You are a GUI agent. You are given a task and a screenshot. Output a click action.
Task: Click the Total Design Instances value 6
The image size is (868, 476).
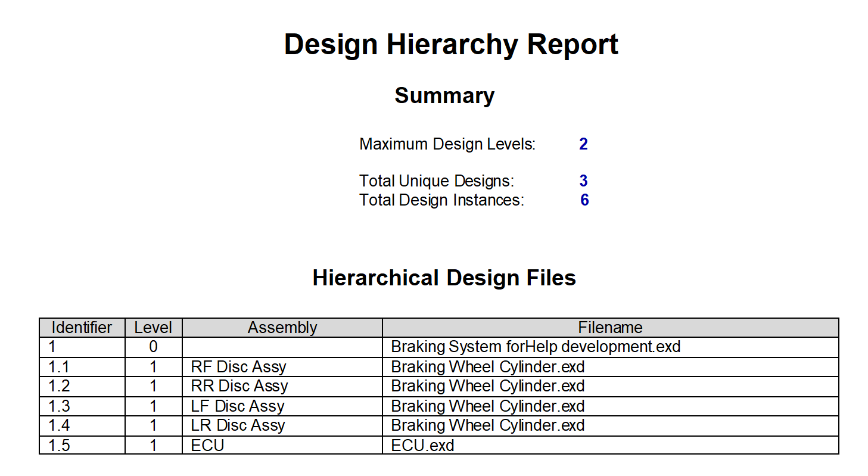[584, 200]
